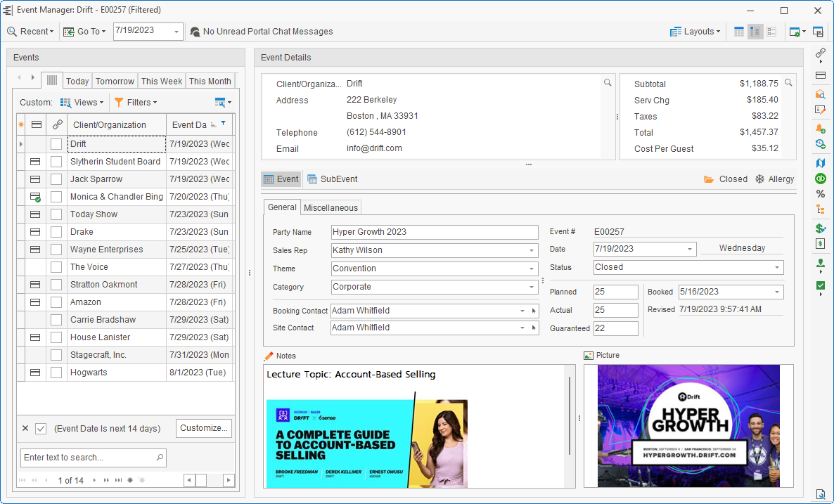Expand the Category dropdown
Screen dimensions: 834x504
(532, 287)
